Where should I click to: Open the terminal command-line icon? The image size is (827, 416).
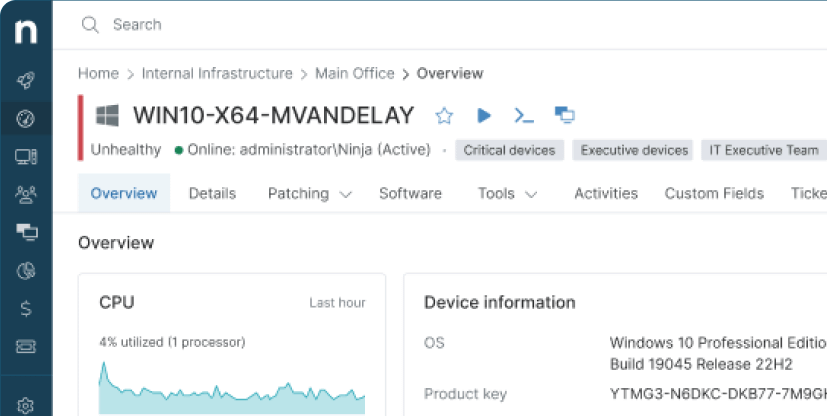tap(524, 115)
